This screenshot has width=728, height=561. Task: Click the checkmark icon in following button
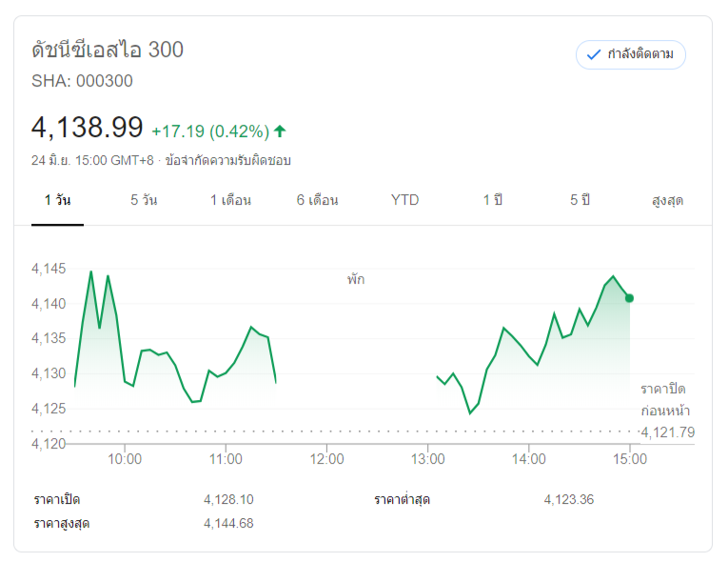coord(593,55)
